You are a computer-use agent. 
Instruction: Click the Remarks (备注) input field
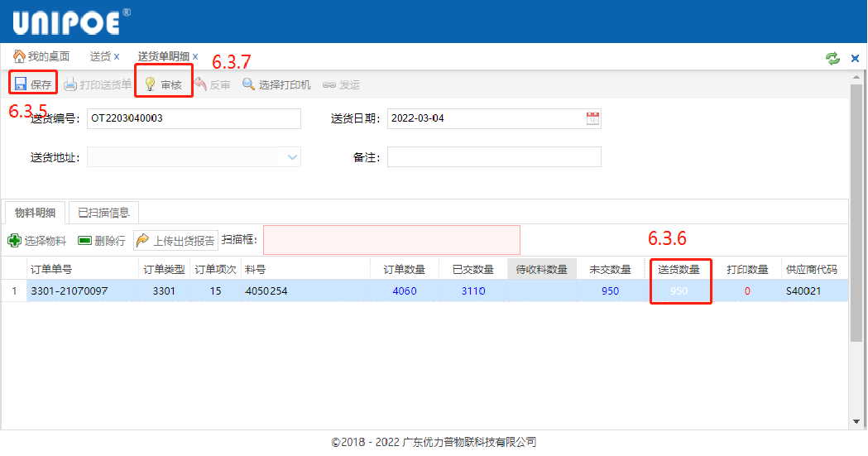pyautogui.click(x=494, y=157)
